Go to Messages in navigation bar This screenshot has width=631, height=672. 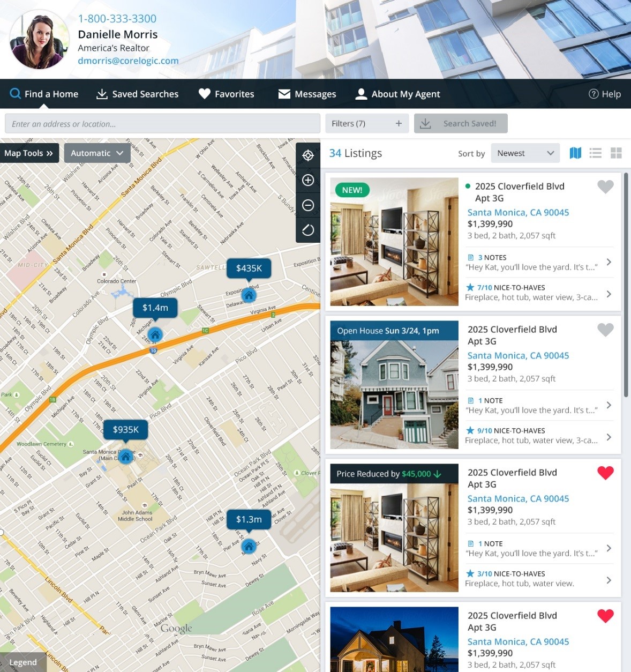pyautogui.click(x=307, y=94)
